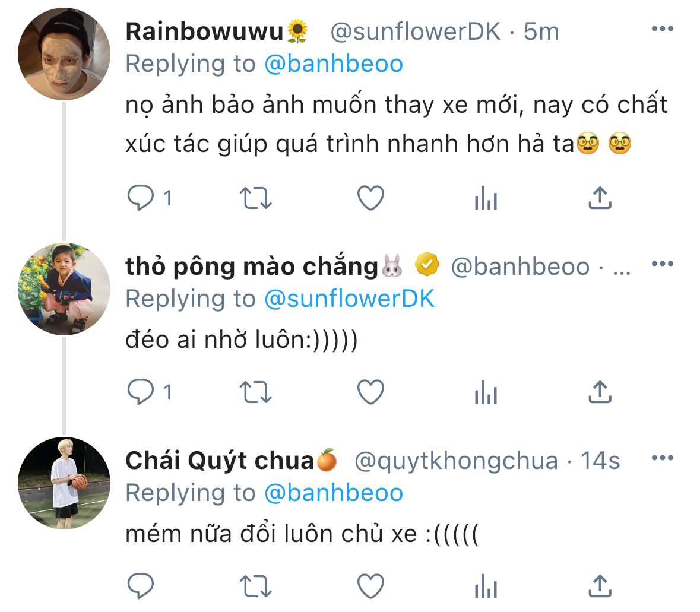The width and height of the screenshot is (700, 612).
Task: Click the gold verified badge on @banhbeoo
Action: pos(427,265)
